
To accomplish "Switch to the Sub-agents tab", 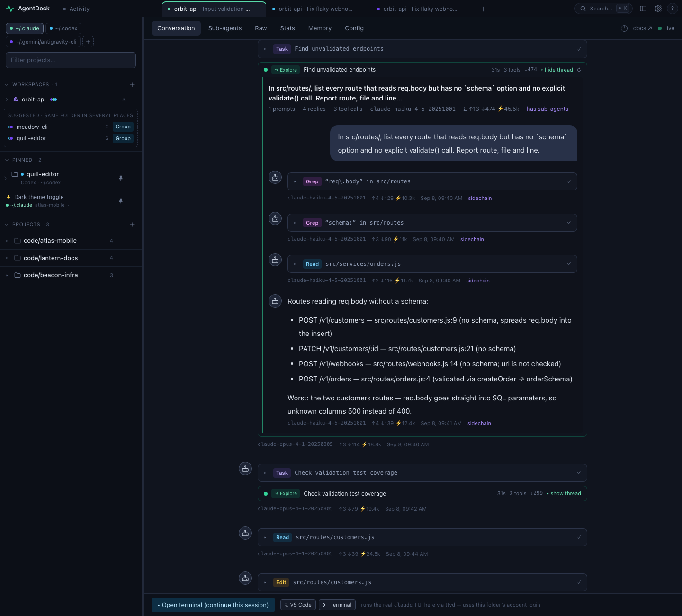I will [225, 28].
